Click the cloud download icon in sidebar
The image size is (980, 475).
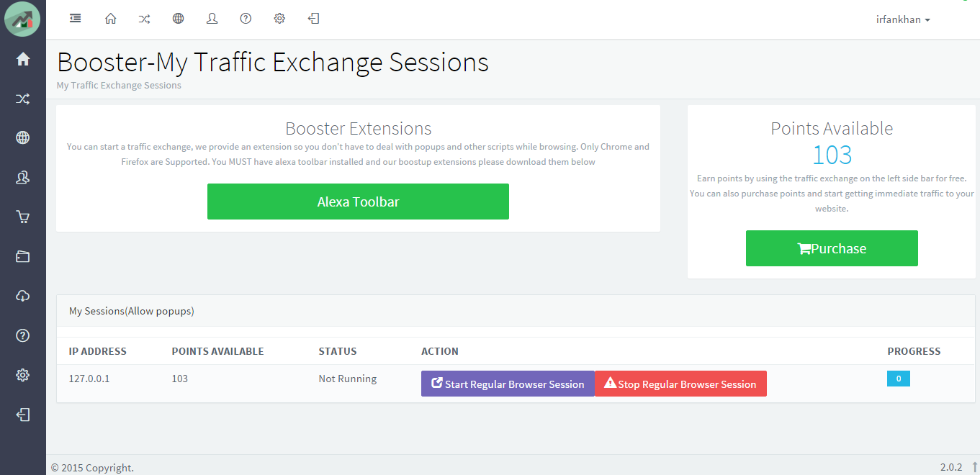[x=22, y=296]
